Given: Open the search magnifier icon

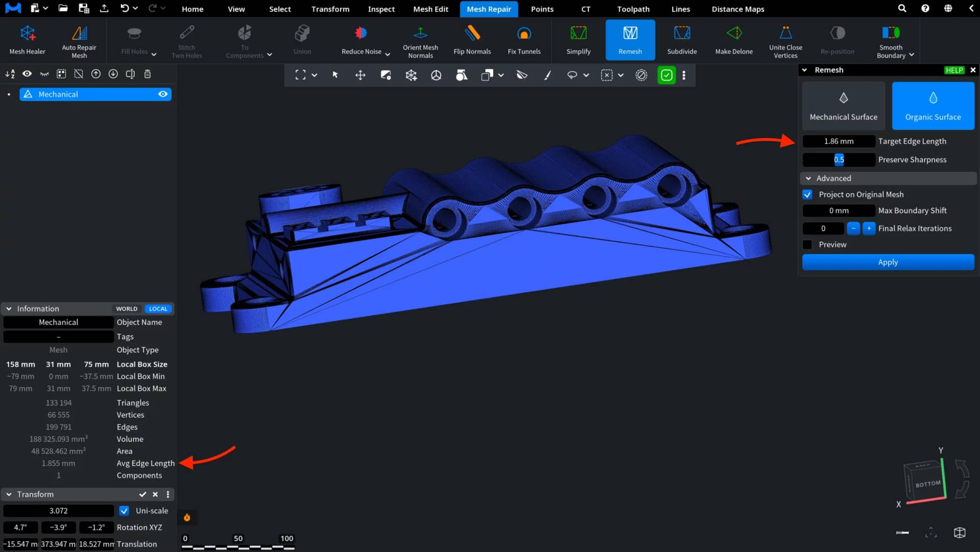Looking at the screenshot, I should click(x=902, y=8).
